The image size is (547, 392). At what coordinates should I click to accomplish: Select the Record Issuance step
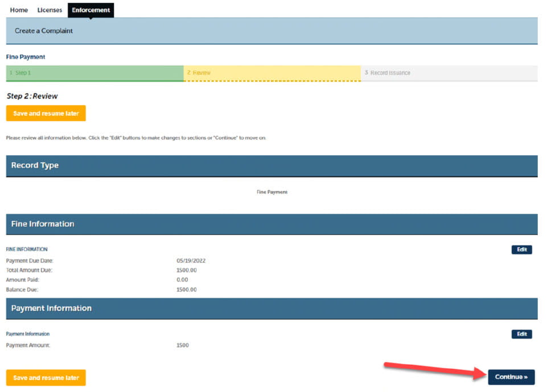[x=449, y=73]
